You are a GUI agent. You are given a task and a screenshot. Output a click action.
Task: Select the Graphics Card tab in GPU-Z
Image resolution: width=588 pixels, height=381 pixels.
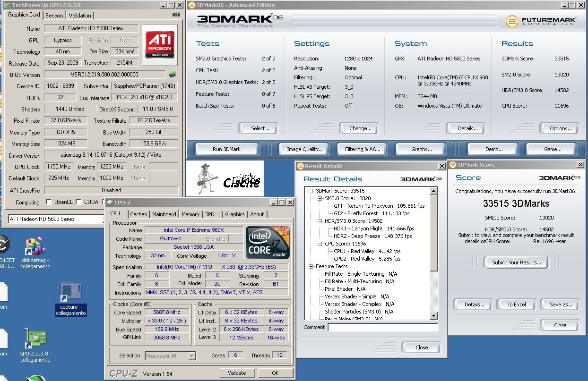tap(24, 15)
